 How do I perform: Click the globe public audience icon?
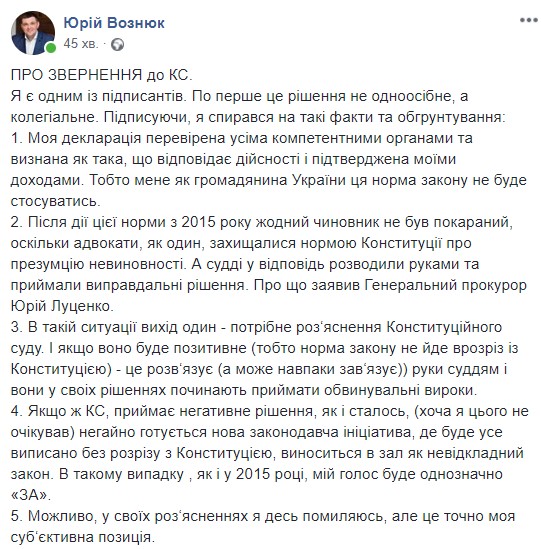pos(117,44)
